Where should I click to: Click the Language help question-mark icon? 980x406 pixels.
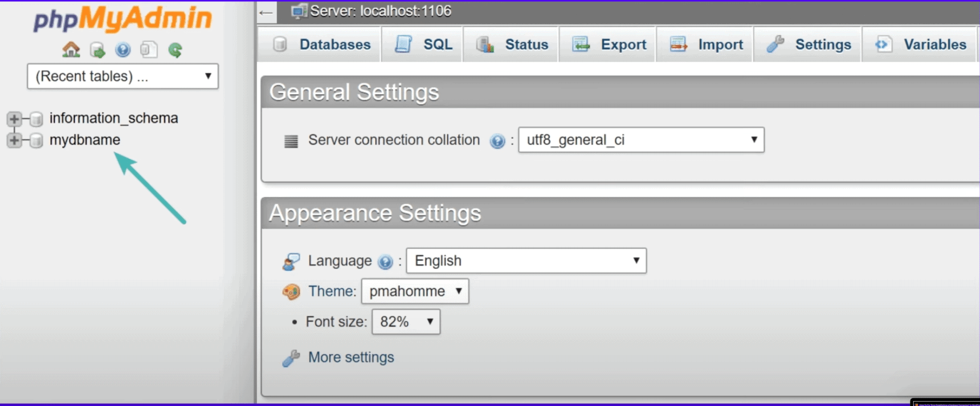[x=385, y=262]
